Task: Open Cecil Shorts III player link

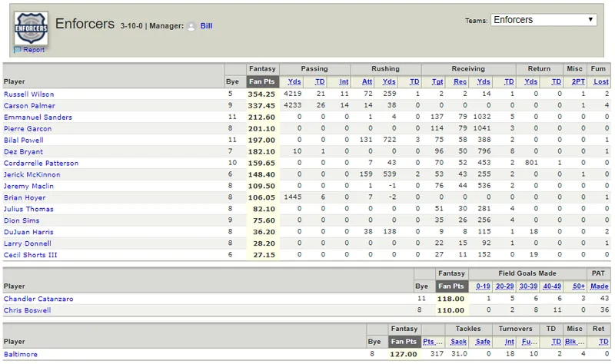Action: coord(30,255)
